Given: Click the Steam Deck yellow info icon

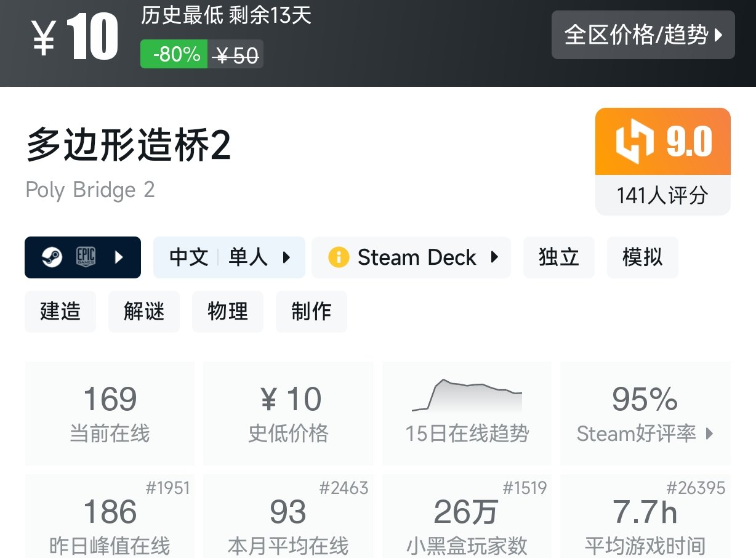Looking at the screenshot, I should click(x=339, y=257).
